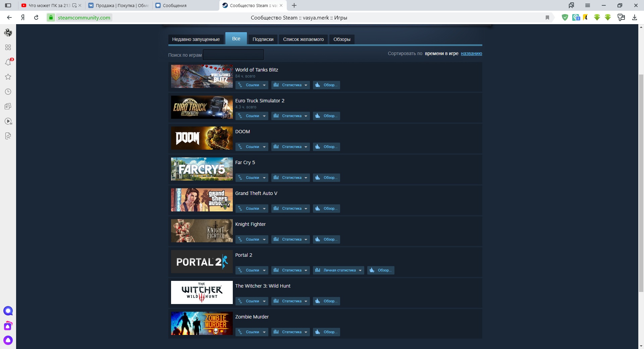Toggle the side panel icon

pos(8,5)
